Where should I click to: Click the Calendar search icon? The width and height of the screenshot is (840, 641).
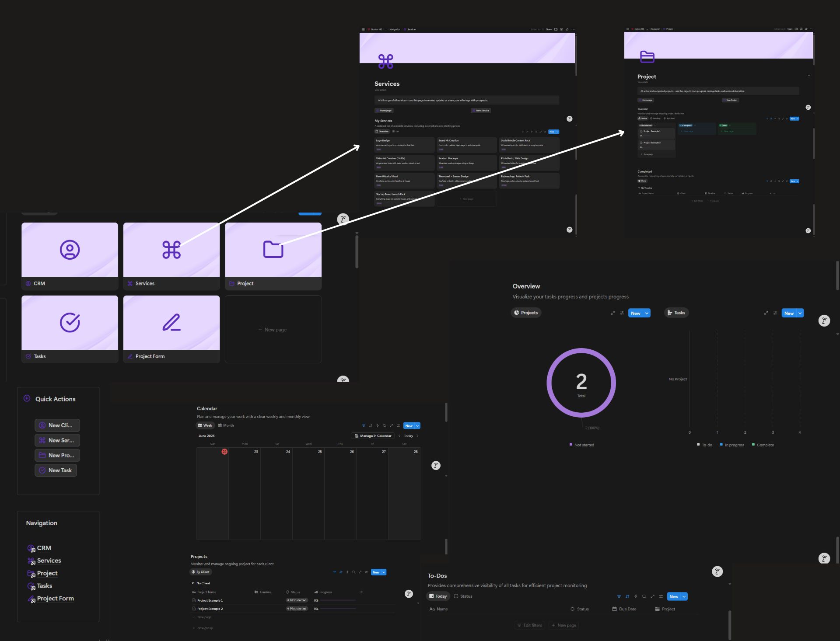click(x=385, y=425)
